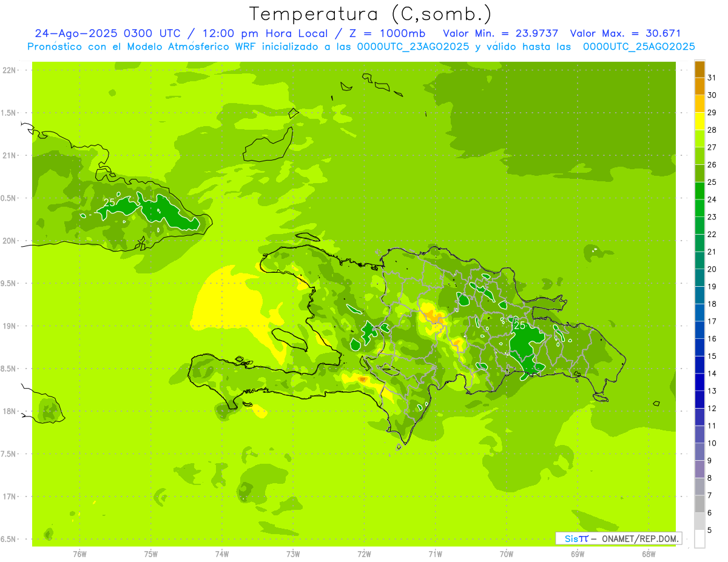Image resolution: width=728 pixels, height=562 pixels.
Task: Click the "71W" longitude label
Action: [x=435, y=554]
